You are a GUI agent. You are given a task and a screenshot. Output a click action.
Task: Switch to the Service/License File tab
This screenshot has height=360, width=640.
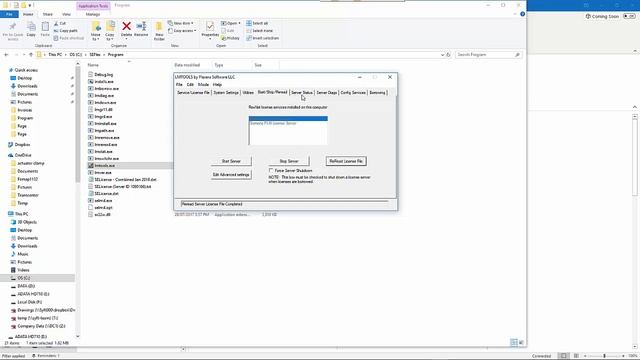[x=193, y=93]
